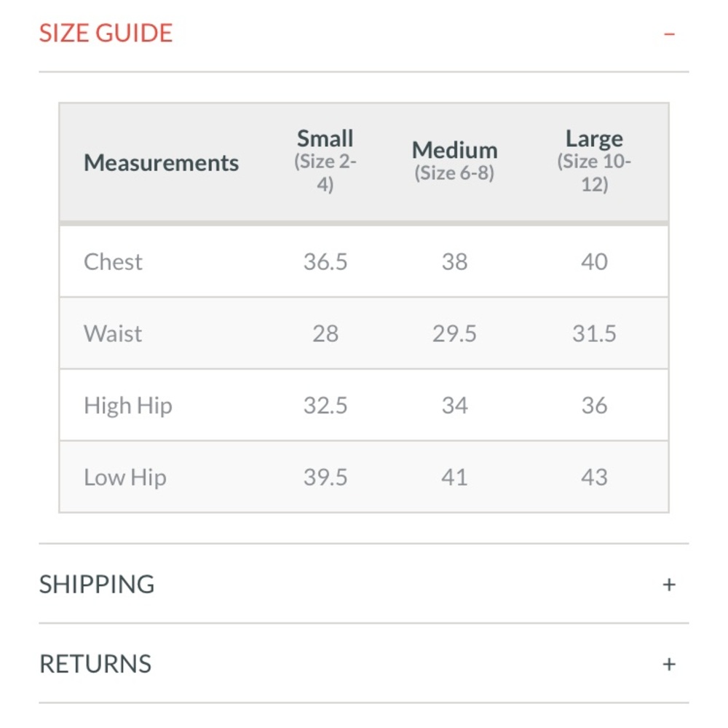Select the Medium column header

coord(454,150)
